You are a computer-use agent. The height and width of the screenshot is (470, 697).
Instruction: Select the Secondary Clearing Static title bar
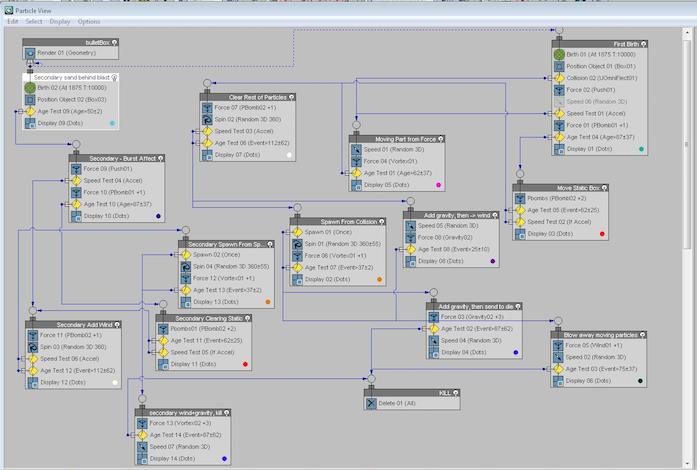pyautogui.click(x=204, y=318)
